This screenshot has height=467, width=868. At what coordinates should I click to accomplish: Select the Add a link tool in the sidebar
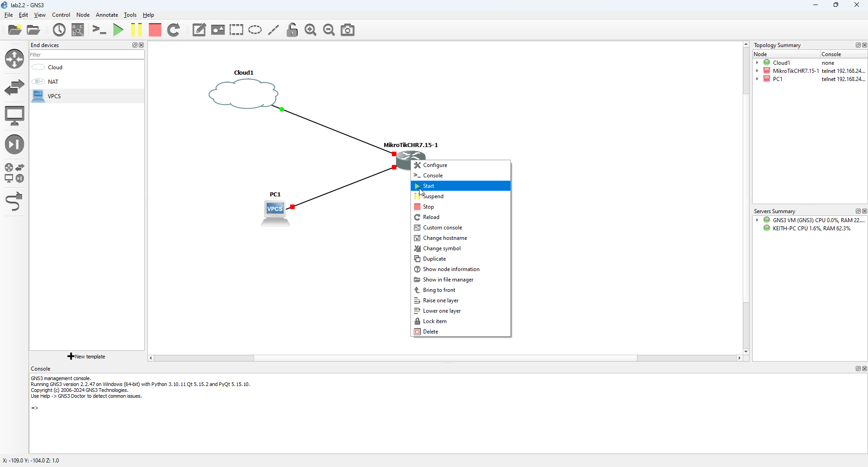[x=14, y=201]
